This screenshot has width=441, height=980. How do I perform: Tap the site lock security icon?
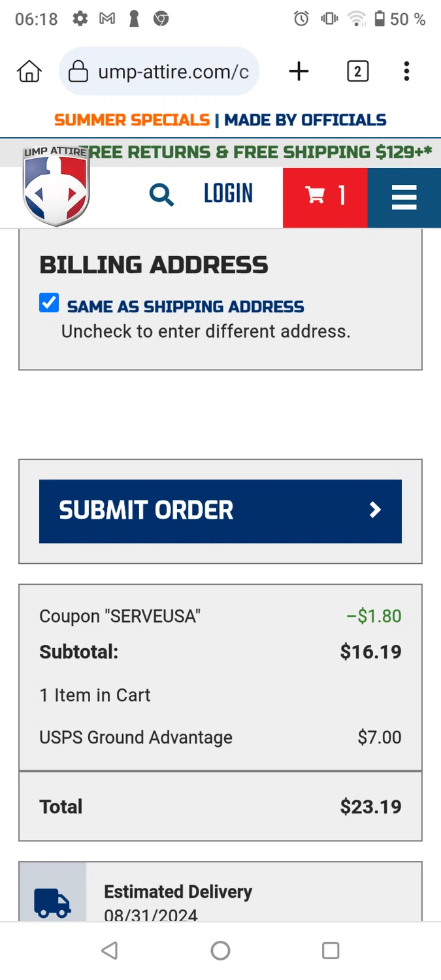(x=78, y=71)
